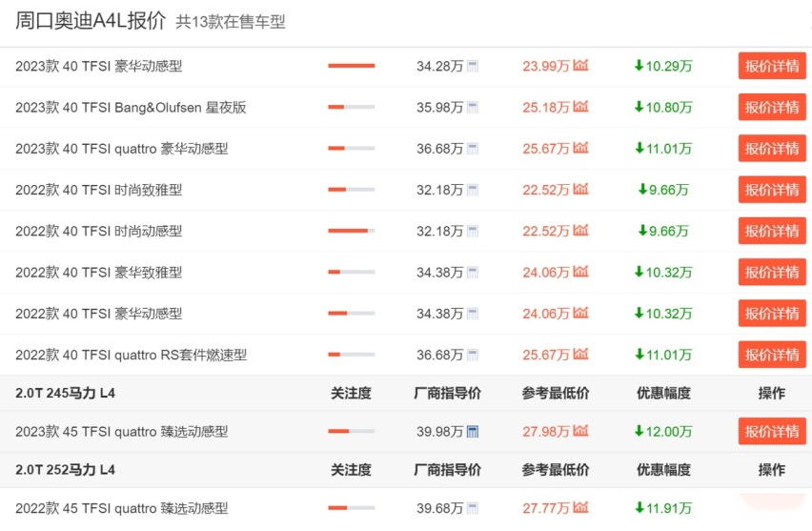Click 报价详情 for 2022款 时尚致雅型
The image size is (812, 531).
point(772,190)
